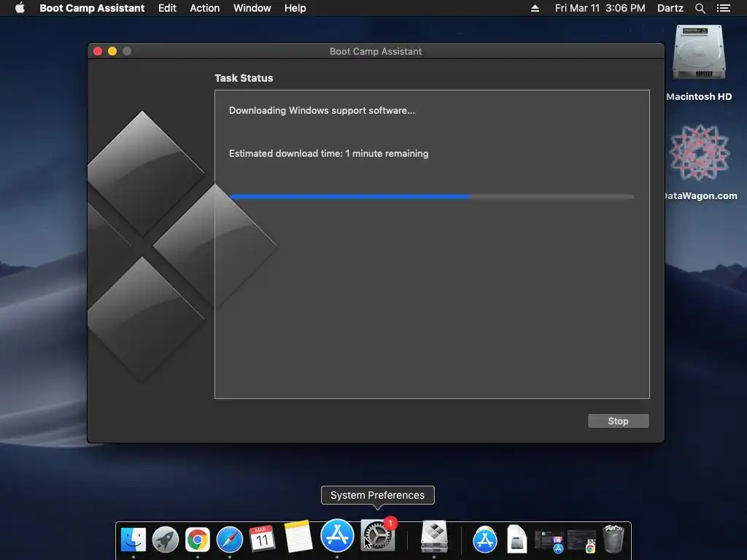Click the eject icon in menu bar
The image size is (747, 560).
tap(535, 8)
